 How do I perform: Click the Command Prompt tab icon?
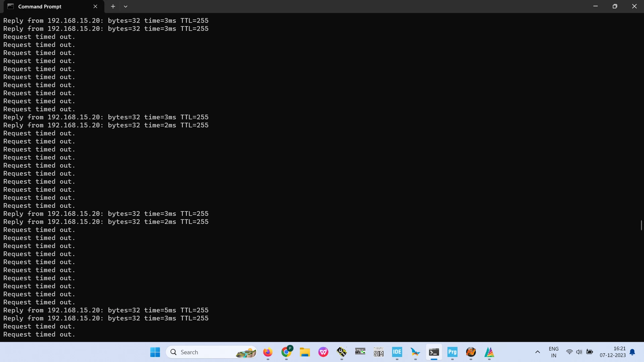coord(11,6)
